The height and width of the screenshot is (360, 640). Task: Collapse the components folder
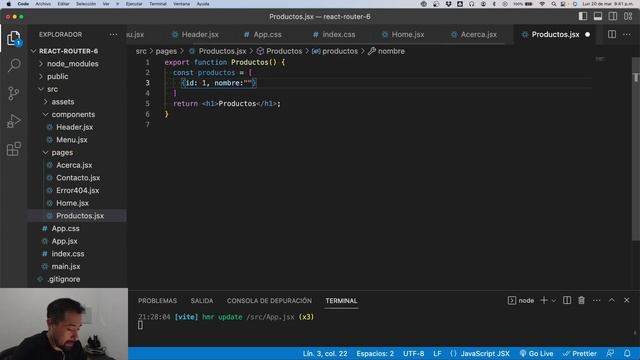(x=73, y=114)
